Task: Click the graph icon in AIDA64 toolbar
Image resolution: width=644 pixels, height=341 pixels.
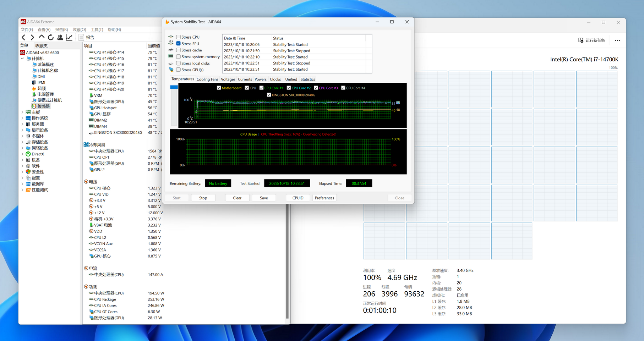Action: coord(69,37)
